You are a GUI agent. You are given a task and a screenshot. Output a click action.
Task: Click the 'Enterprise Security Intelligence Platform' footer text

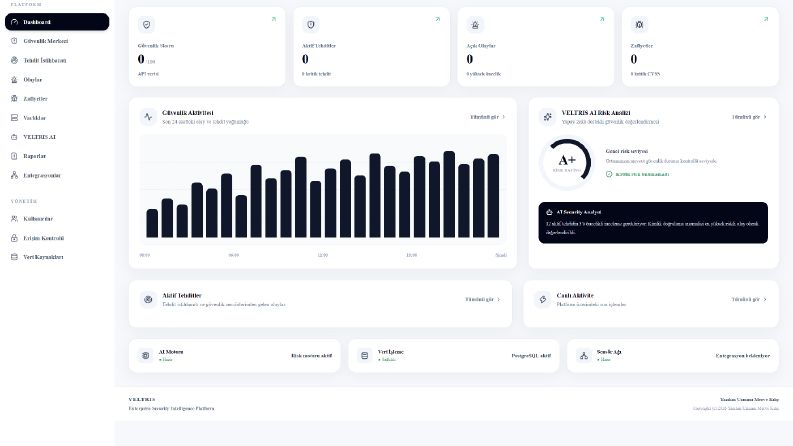coord(171,408)
